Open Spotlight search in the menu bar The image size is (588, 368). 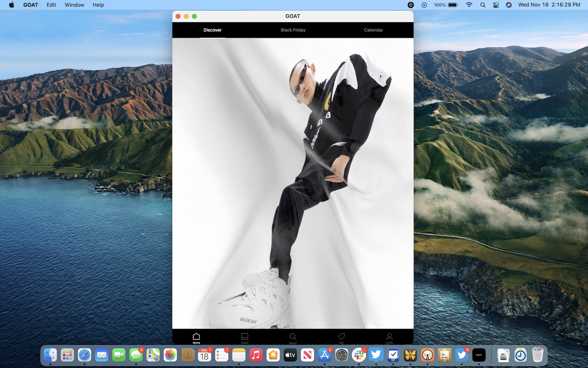[x=483, y=5]
